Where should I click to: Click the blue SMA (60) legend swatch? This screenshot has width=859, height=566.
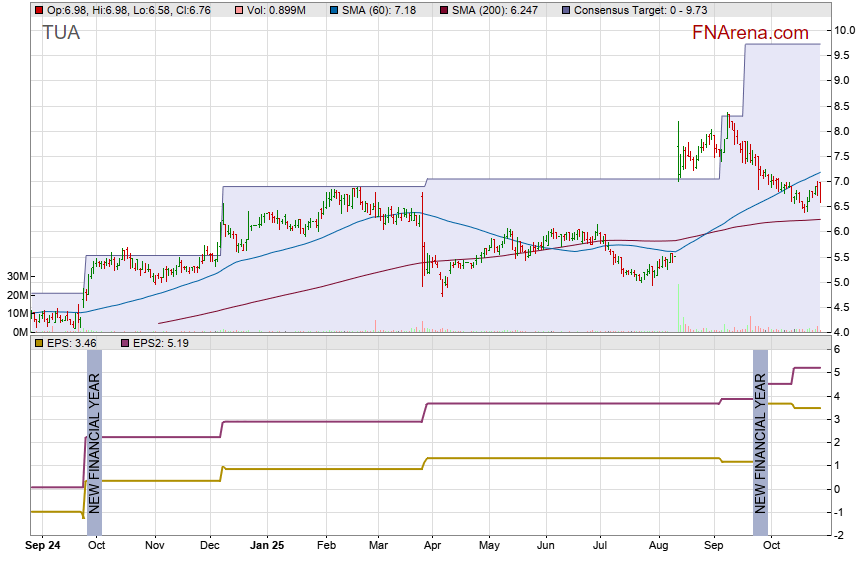pyautogui.click(x=333, y=10)
